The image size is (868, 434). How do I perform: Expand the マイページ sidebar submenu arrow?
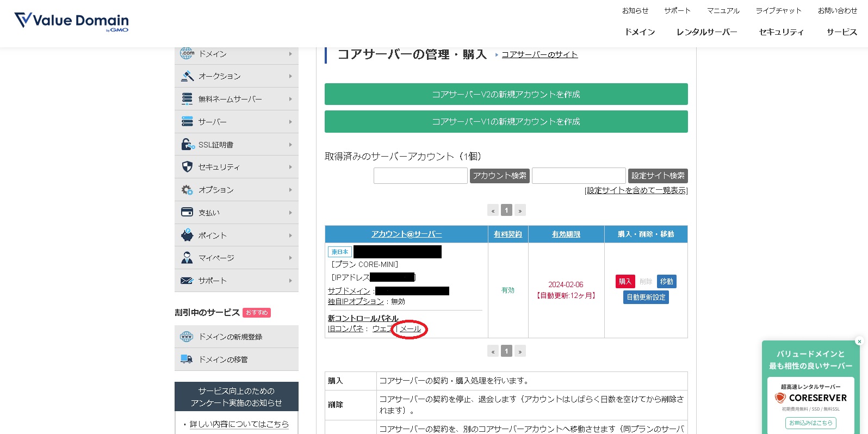(x=290, y=258)
